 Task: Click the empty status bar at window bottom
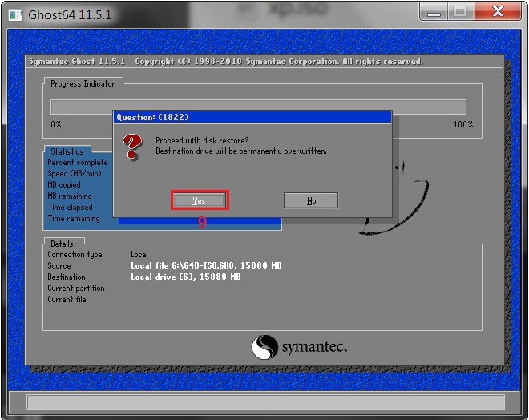click(x=265, y=402)
